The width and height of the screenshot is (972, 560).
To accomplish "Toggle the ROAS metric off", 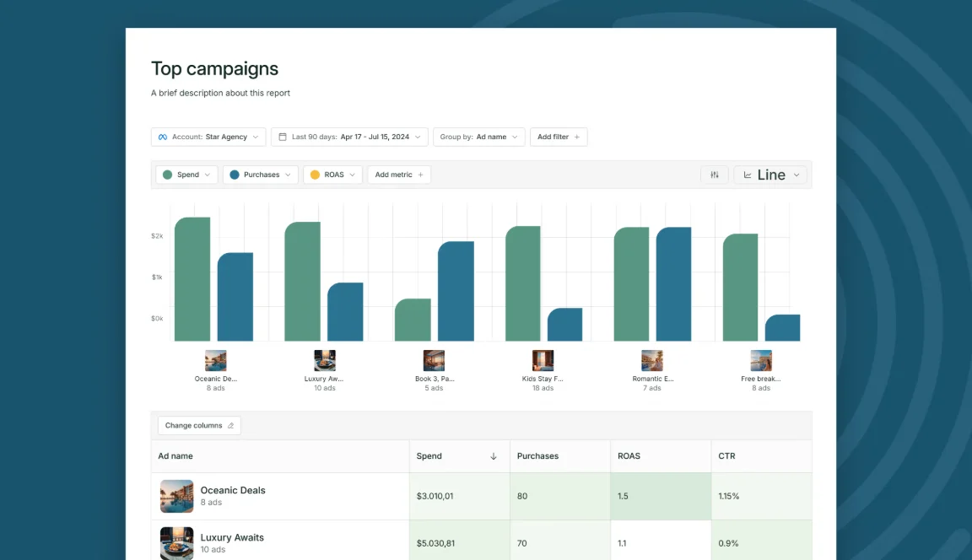I will 332,174.
